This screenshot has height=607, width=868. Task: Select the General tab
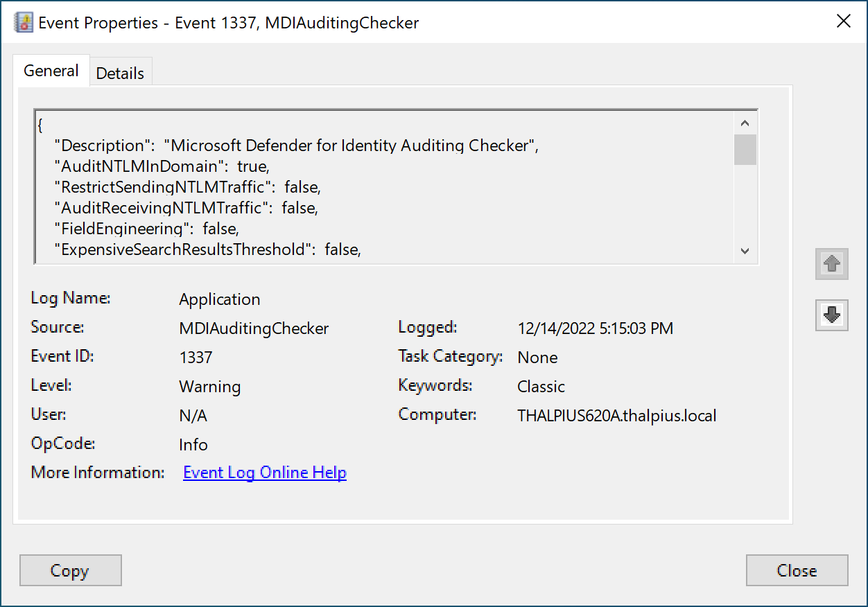click(x=51, y=71)
